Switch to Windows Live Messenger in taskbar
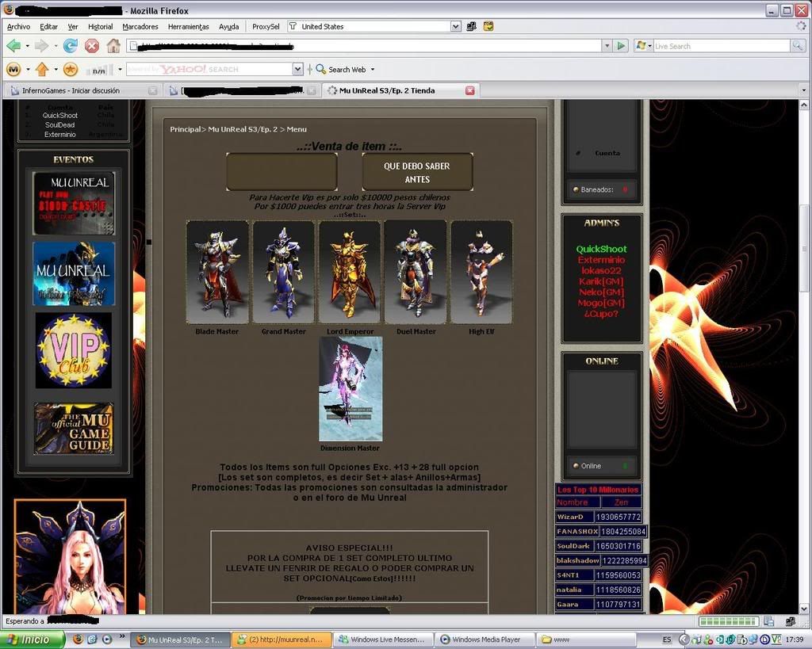The width and height of the screenshot is (812, 649). coord(383,639)
